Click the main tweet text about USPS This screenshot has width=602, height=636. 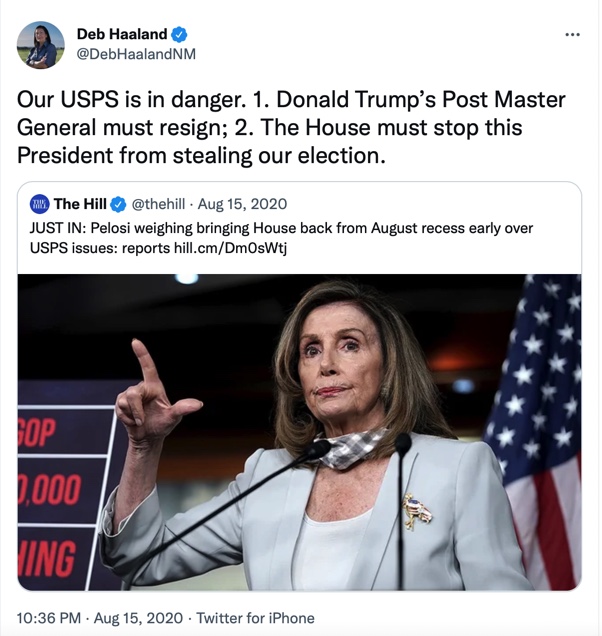tap(291, 127)
